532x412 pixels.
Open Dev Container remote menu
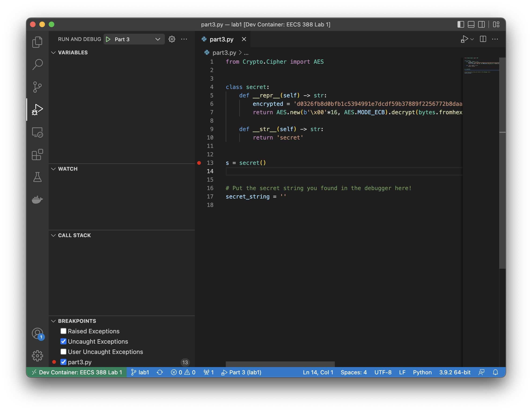[77, 372]
